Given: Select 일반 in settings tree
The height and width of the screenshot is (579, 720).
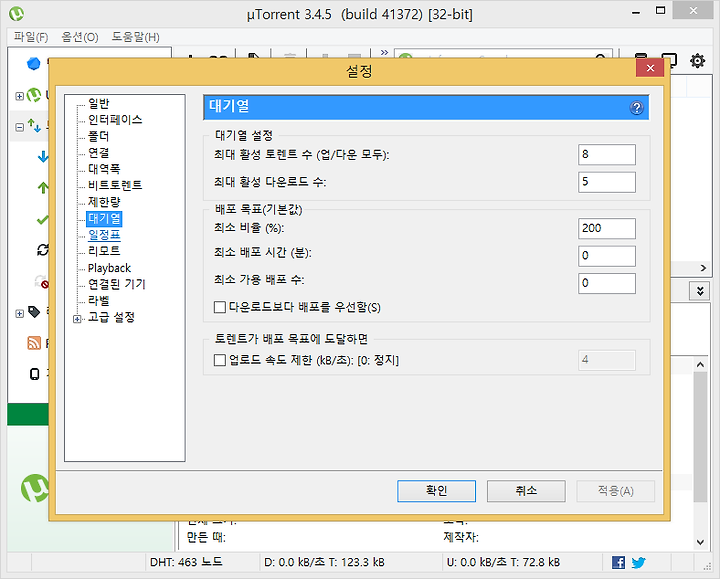Looking at the screenshot, I should pyautogui.click(x=98, y=103).
